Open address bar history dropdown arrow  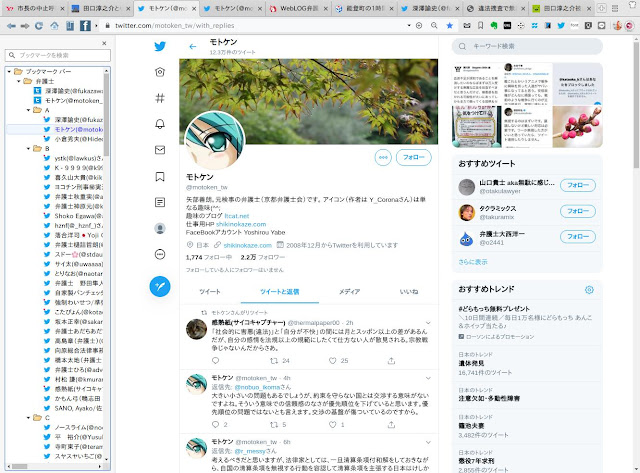(x=409, y=25)
